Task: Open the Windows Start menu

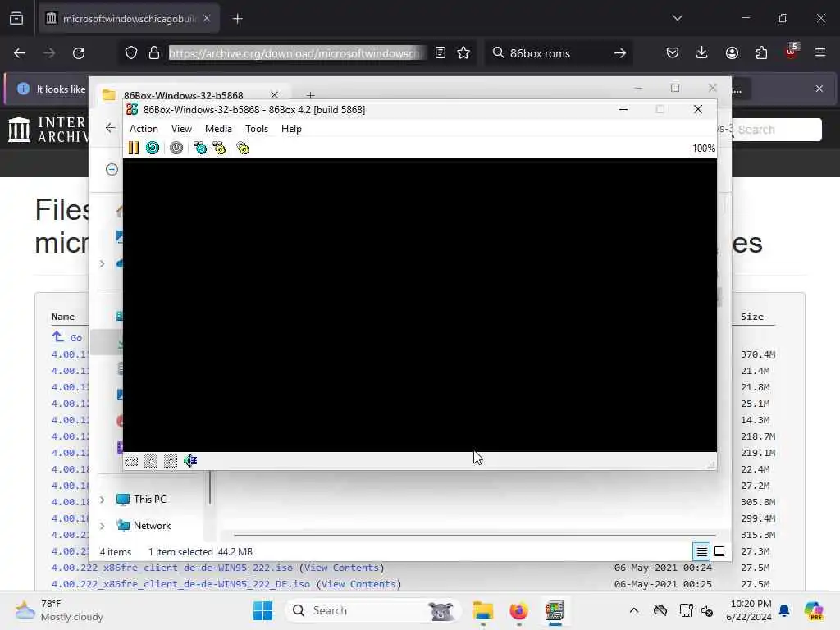Action: pos(262,610)
